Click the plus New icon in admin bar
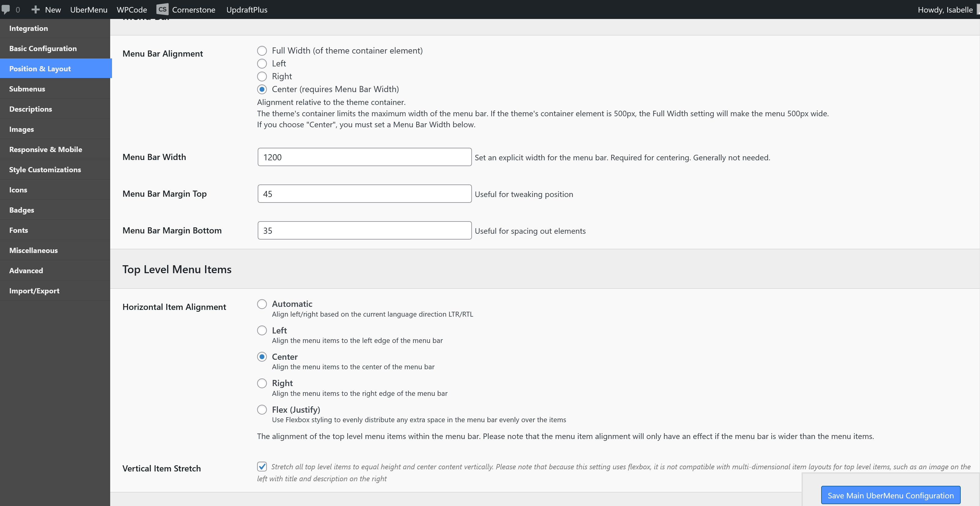The width and height of the screenshot is (980, 506). tap(36, 9)
